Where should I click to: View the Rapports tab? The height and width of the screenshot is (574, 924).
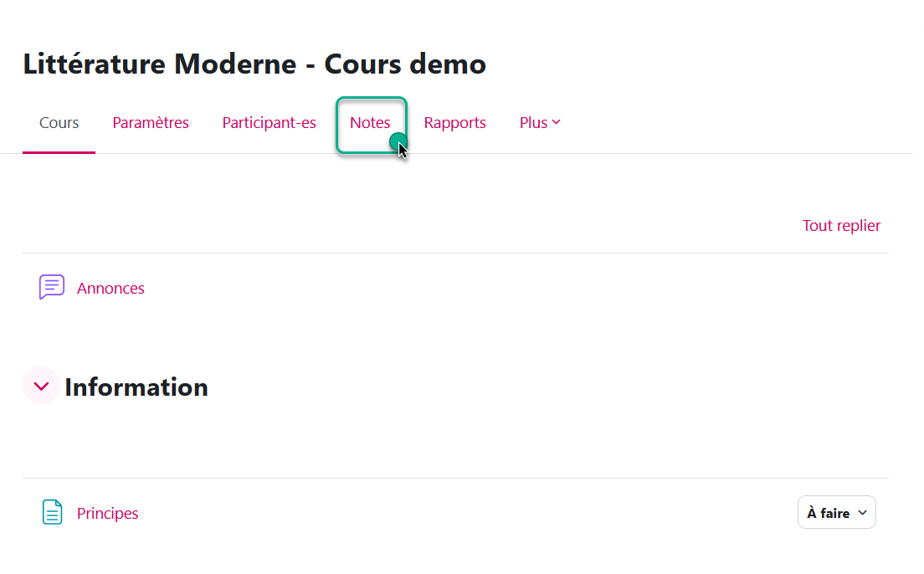point(454,123)
